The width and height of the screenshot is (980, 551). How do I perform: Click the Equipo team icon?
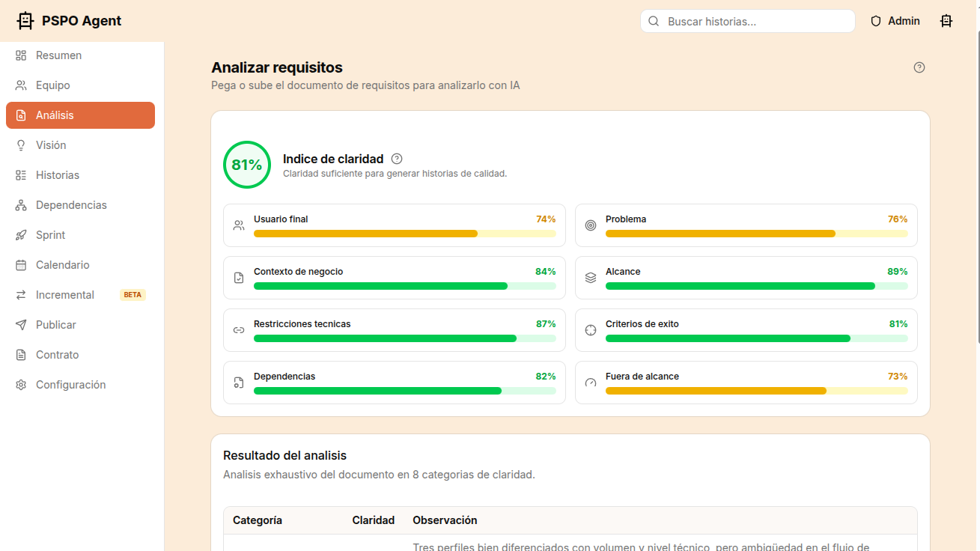(x=19, y=85)
